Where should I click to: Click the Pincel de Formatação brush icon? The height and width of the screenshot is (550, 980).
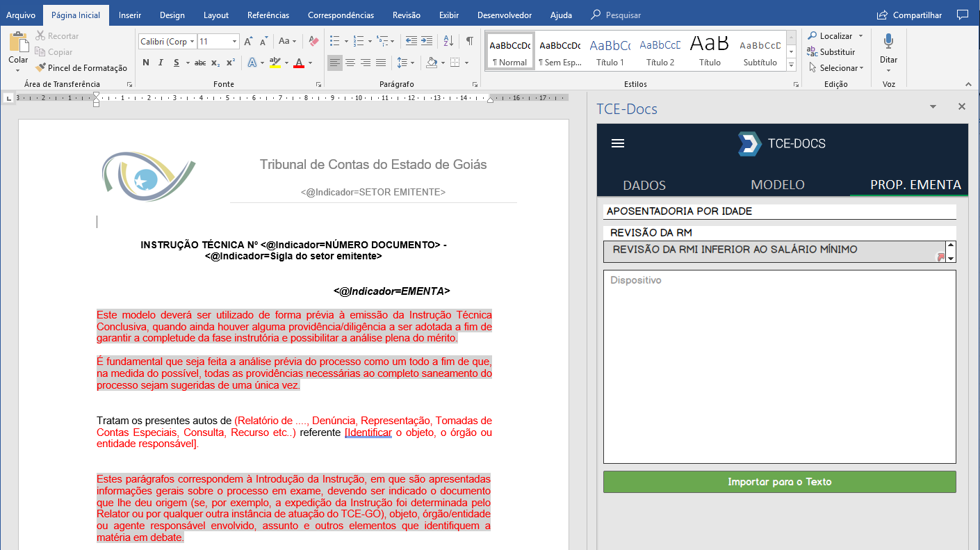tap(41, 68)
